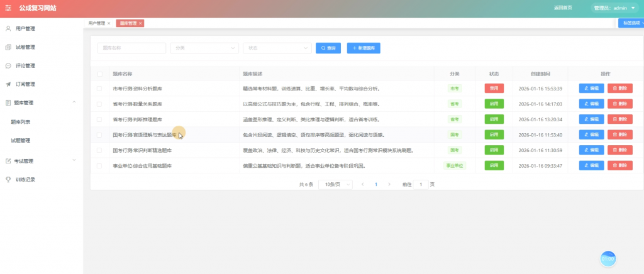Open the 10条/页 page size dropdown
The width and height of the screenshot is (644, 274).
pyautogui.click(x=336, y=185)
